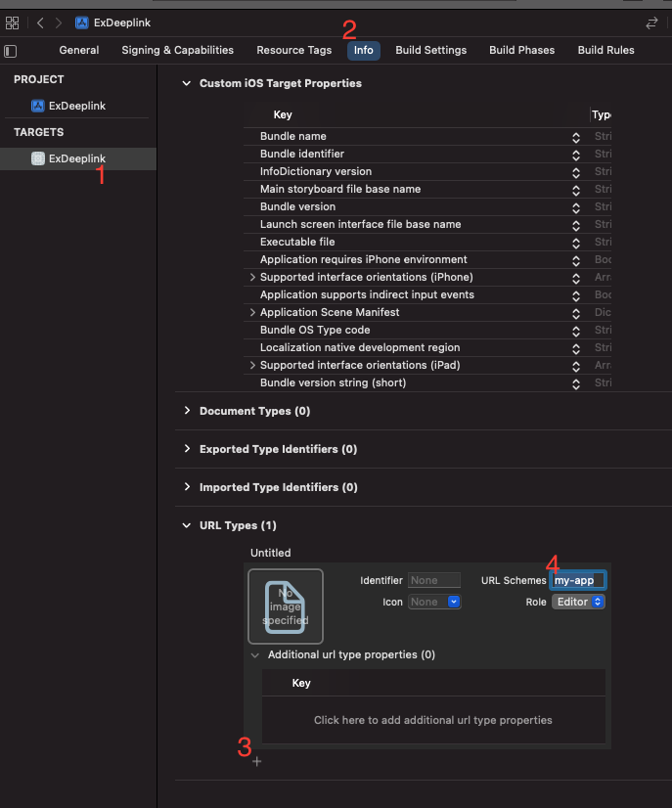Click the No image specified well

point(286,606)
